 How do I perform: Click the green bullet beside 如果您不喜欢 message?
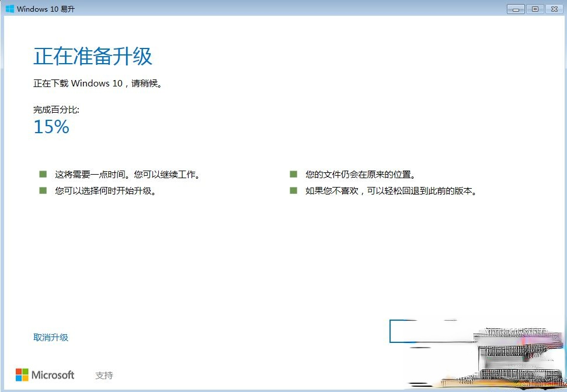tap(293, 189)
